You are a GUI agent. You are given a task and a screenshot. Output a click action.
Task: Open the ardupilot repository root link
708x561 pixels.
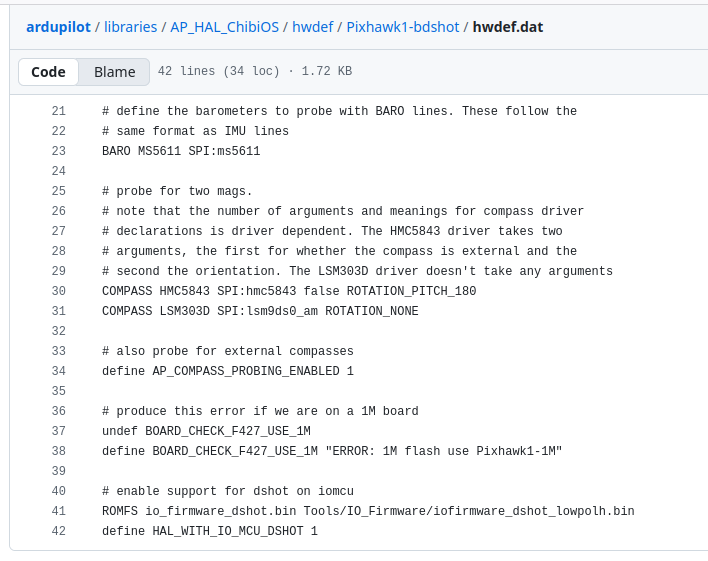pos(62,27)
